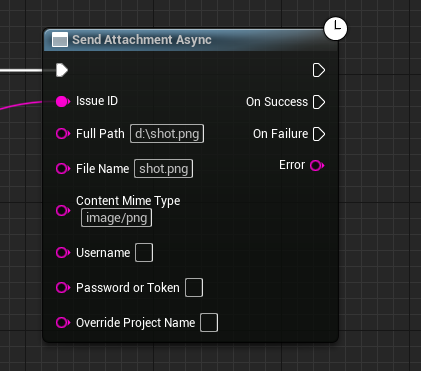Click the Username input pin

tap(63, 252)
